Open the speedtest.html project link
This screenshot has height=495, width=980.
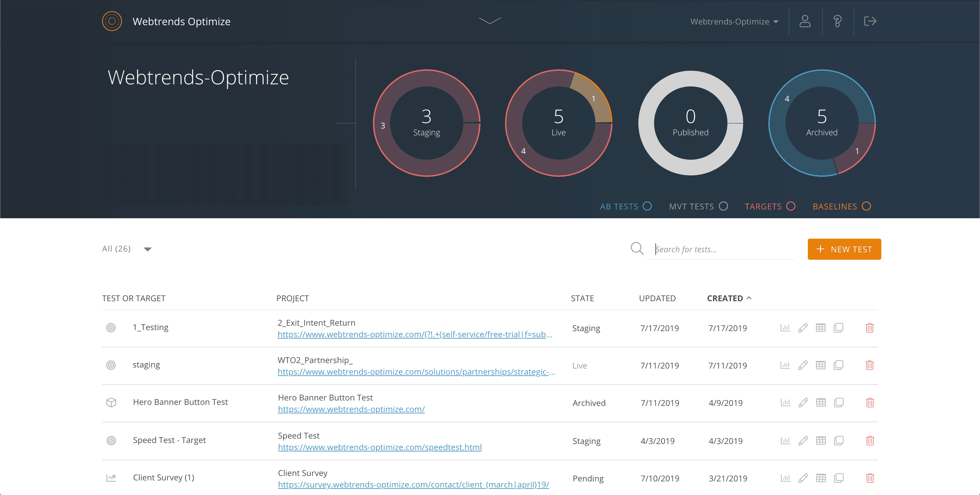[x=380, y=447]
